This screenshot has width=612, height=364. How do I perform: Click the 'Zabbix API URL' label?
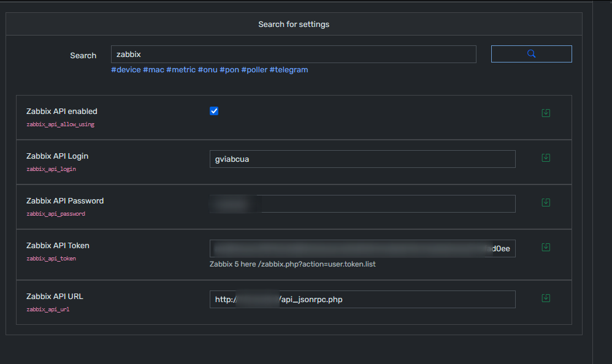(55, 297)
